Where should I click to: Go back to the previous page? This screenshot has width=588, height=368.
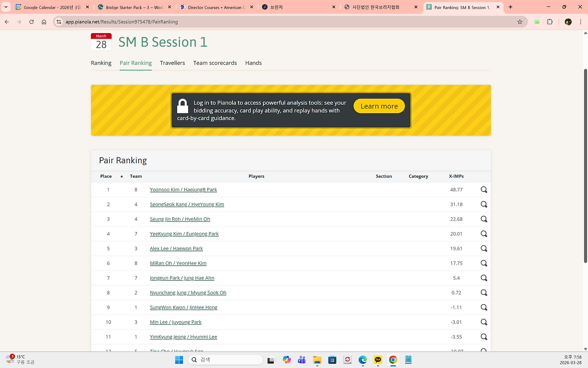click(7, 22)
